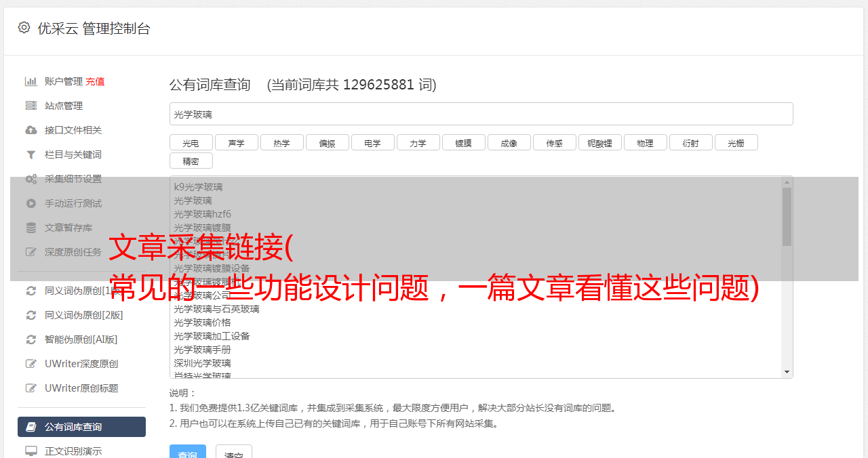Select the 精密 tag button
Image resolution: width=868 pixels, height=458 pixels.
[x=191, y=161]
